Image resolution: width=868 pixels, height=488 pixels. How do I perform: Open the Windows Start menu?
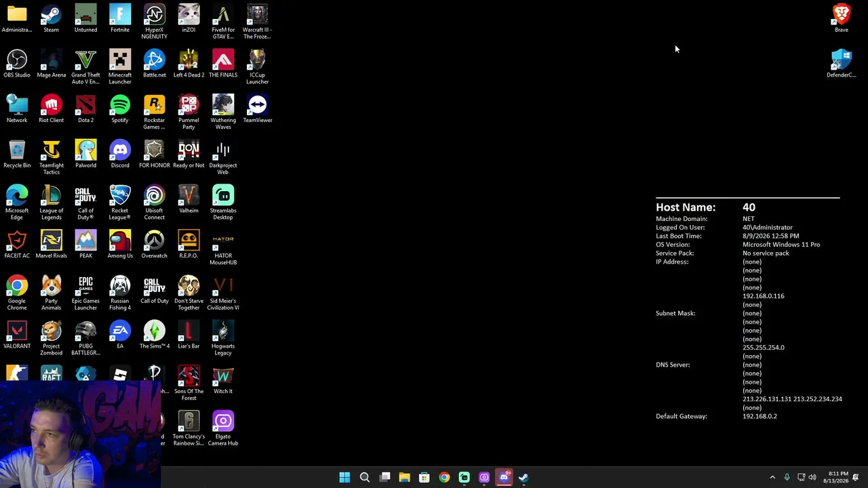[x=344, y=477]
